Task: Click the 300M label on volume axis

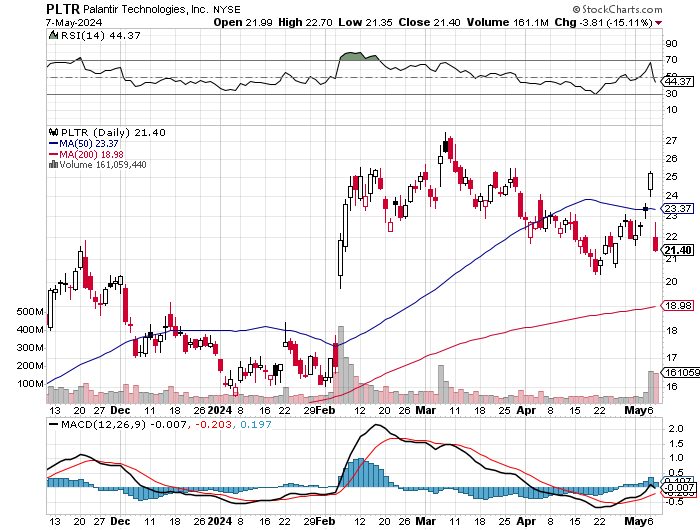Action: (30, 348)
